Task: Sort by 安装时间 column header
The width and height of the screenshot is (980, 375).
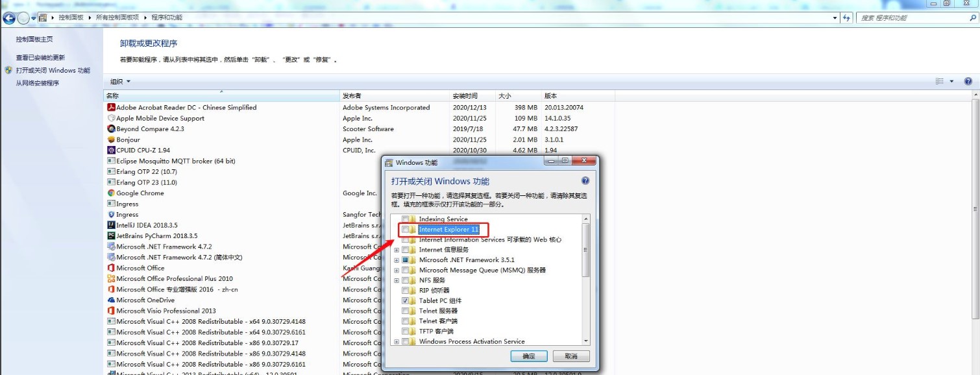Action: coord(472,95)
